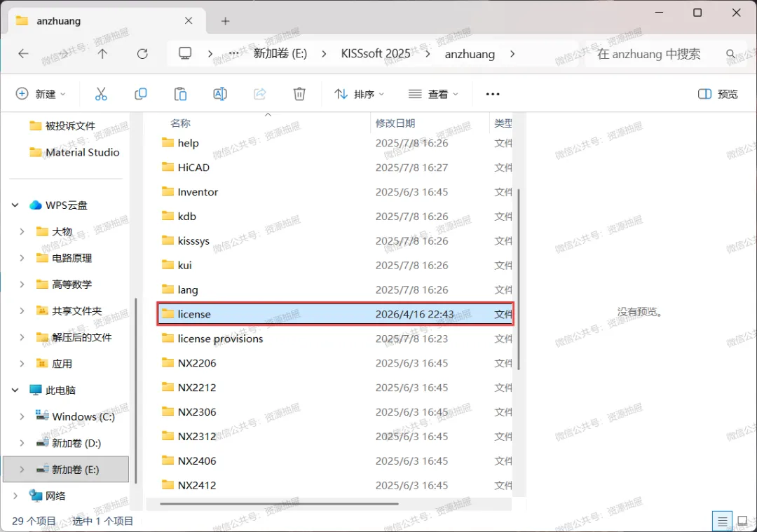Click the file list horizontal scrollbar

(279, 504)
